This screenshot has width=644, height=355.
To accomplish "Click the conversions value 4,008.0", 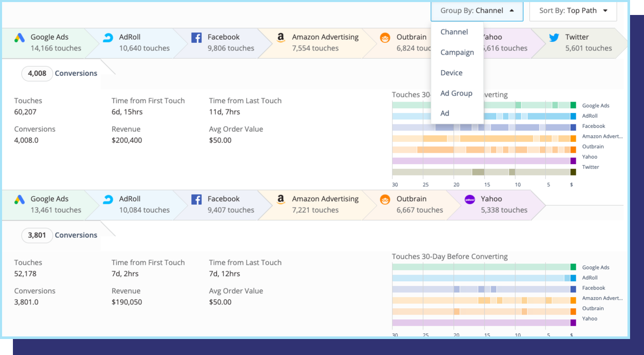I will coord(26,140).
